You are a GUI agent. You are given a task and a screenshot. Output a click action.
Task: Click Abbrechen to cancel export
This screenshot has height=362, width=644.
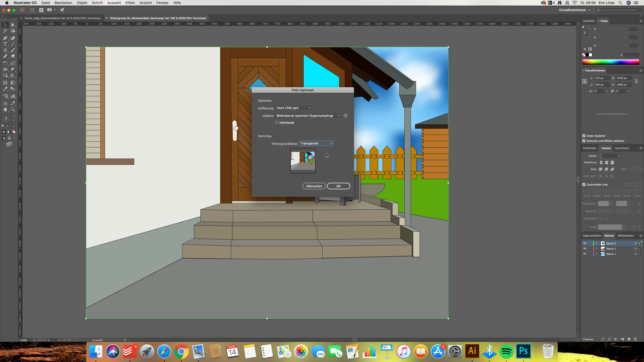314,186
